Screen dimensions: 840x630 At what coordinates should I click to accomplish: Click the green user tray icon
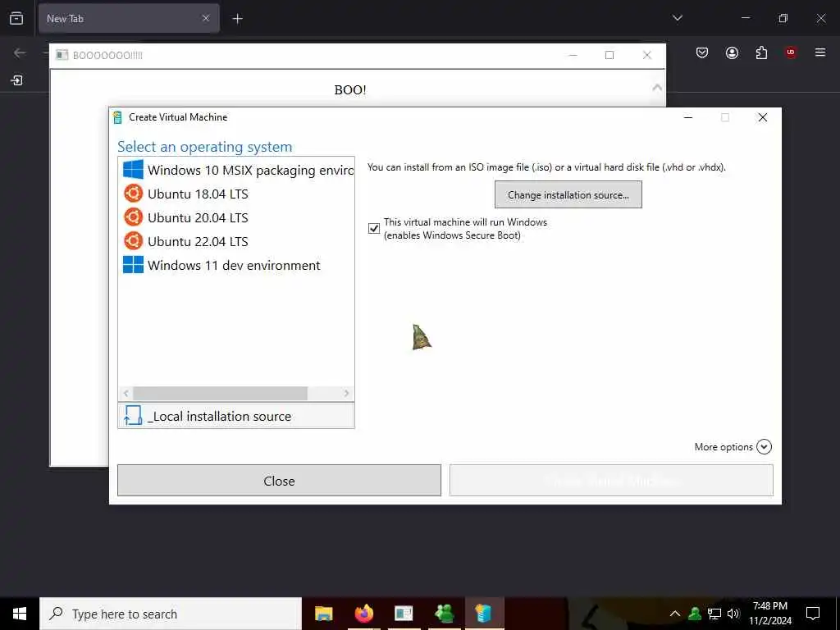pos(695,614)
